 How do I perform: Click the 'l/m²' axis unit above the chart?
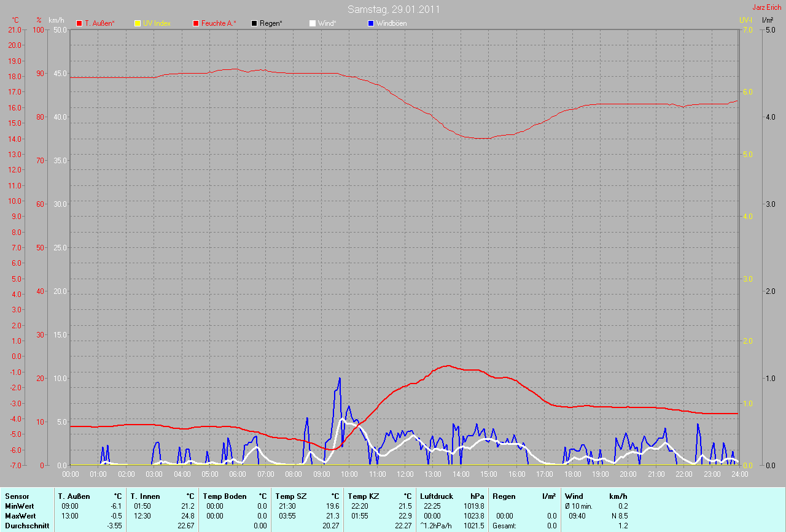768,20
